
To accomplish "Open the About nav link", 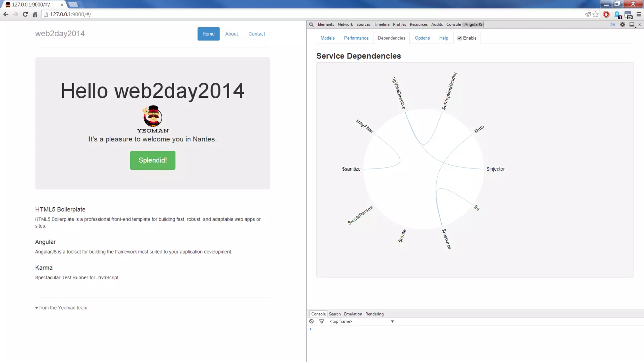I will pyautogui.click(x=231, y=34).
